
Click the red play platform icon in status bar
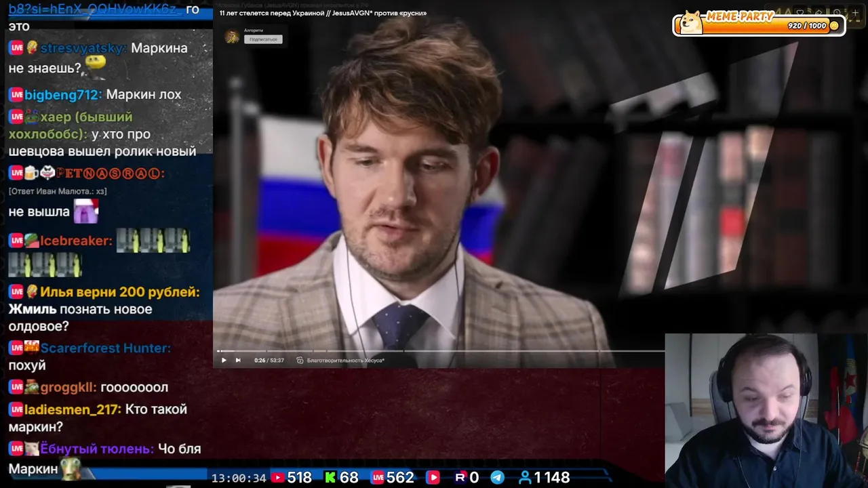coord(433,478)
